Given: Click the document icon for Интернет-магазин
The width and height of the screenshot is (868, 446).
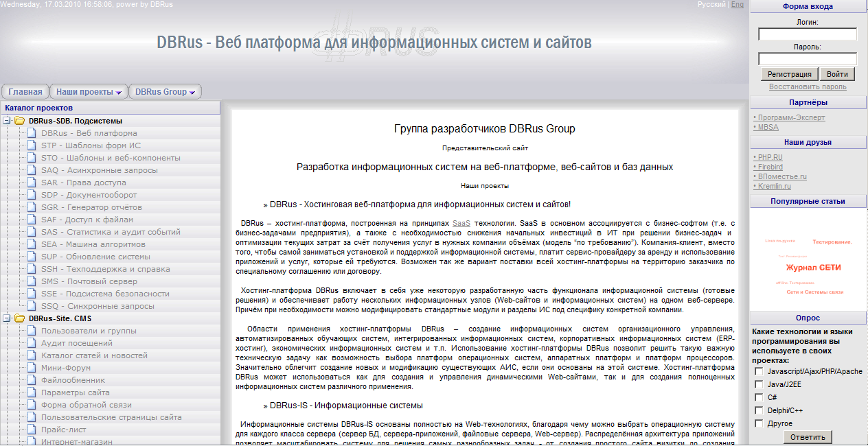Looking at the screenshot, I should click(x=30, y=443).
